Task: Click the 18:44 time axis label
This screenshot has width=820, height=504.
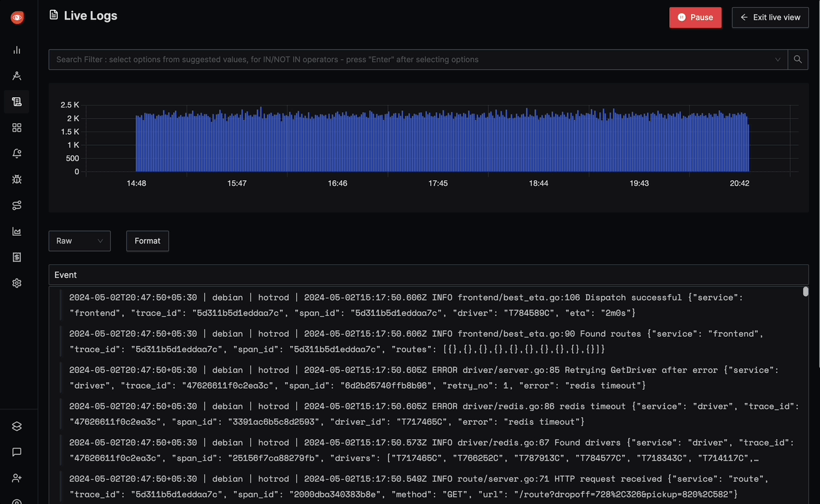Action: tap(539, 183)
